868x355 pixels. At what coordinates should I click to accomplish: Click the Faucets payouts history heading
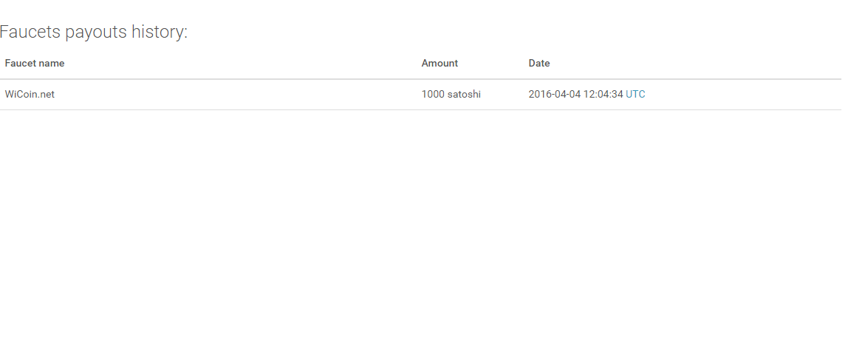[94, 32]
